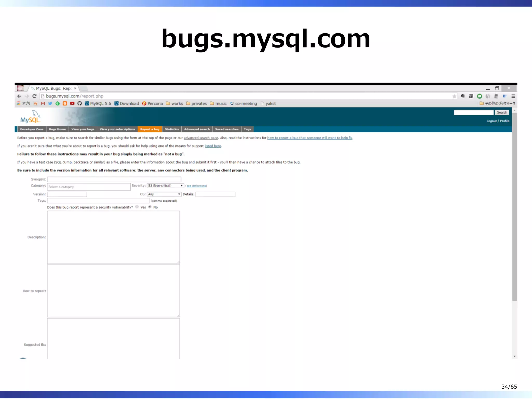Open the yakst bookmark
Image resolution: width=532 pixels, height=399 pixels.
point(268,103)
